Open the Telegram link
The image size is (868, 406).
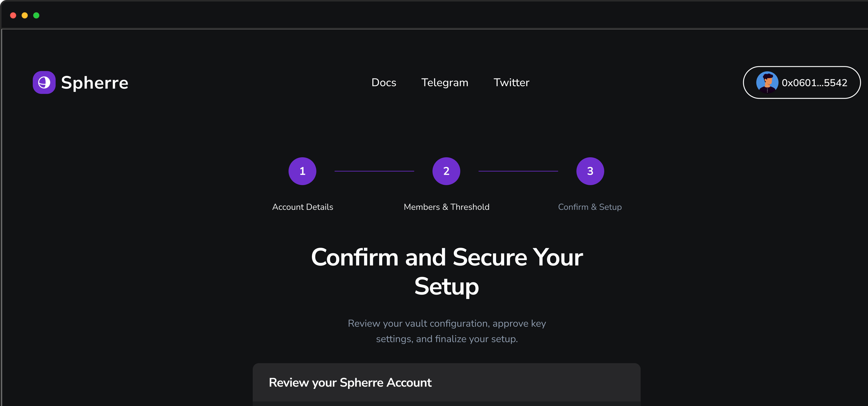tap(444, 82)
